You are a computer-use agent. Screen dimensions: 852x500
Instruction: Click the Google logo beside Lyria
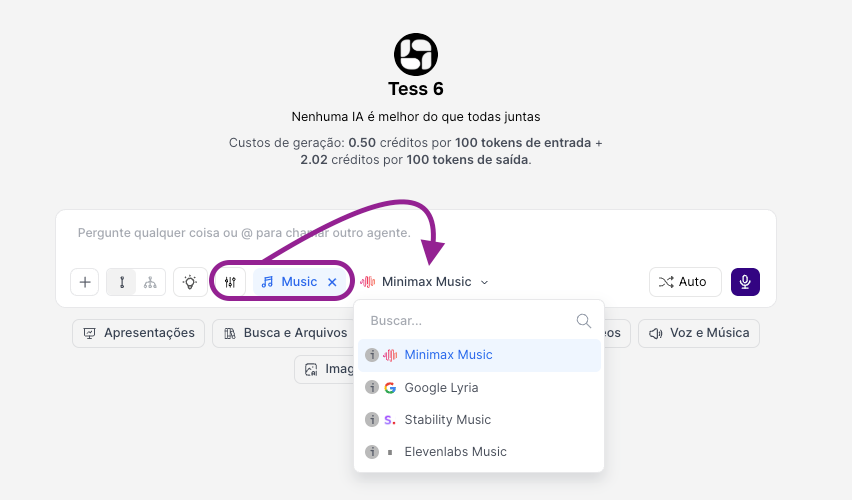coord(390,388)
